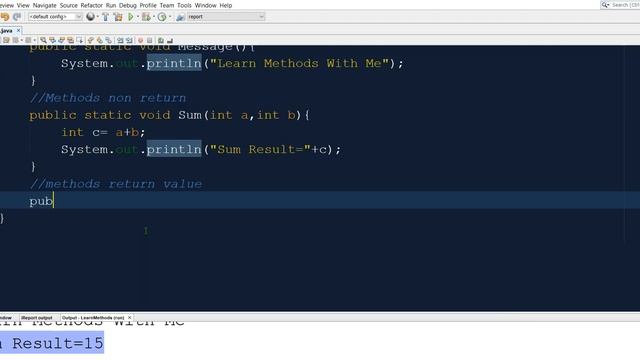Click the 'int c= a+b;' code line
This screenshot has width=640, height=360.
point(103,132)
